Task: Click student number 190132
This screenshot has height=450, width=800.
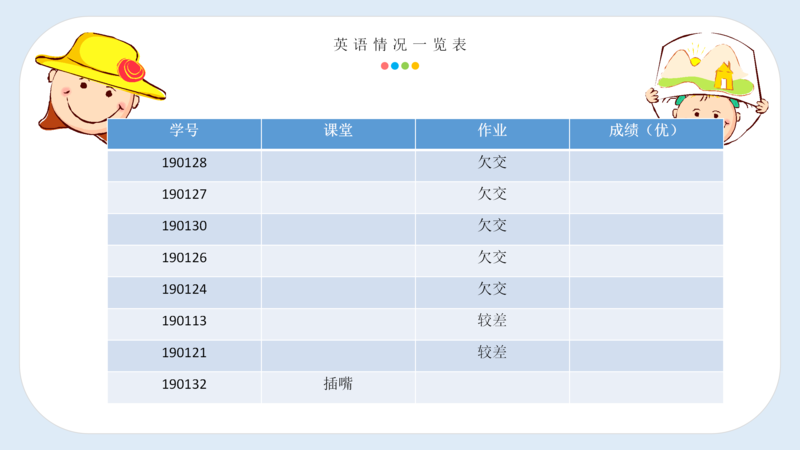Action: [x=184, y=384]
